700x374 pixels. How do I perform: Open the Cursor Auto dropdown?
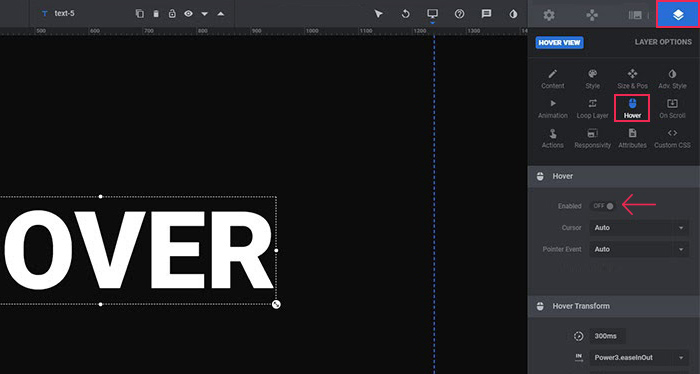pos(639,228)
